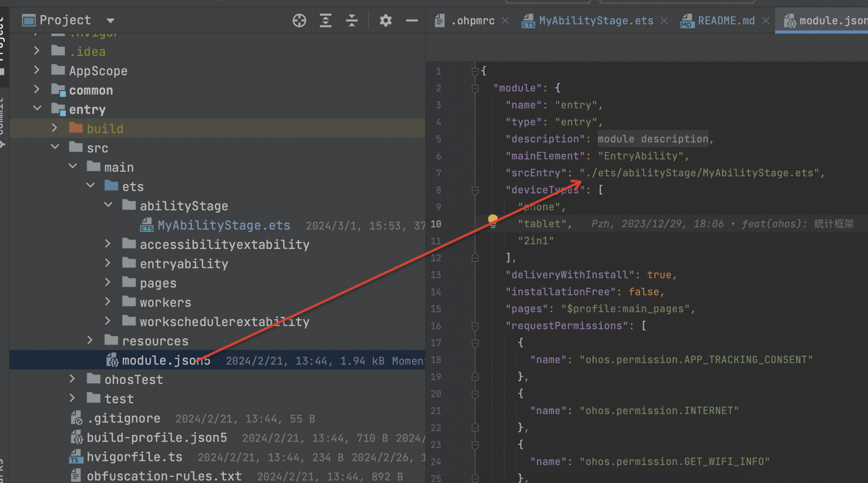The height and width of the screenshot is (483, 868).
Task: Click the srcEntry path string on line 7
Action: pyautogui.click(x=699, y=173)
